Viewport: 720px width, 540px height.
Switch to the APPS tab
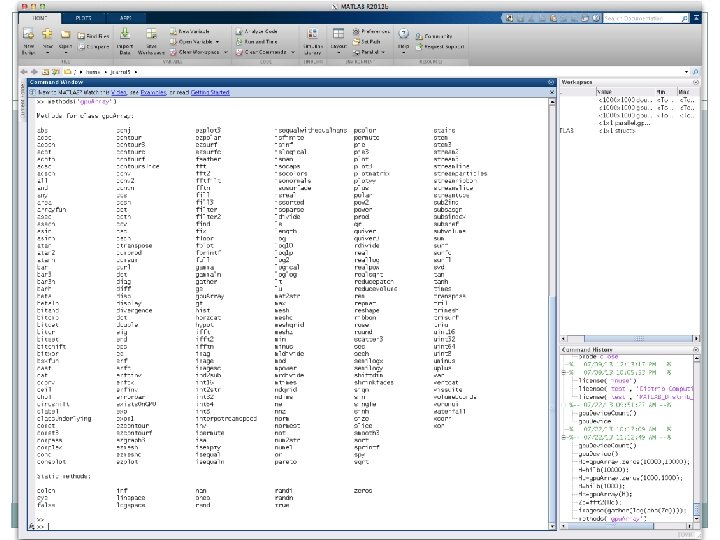tap(125, 18)
